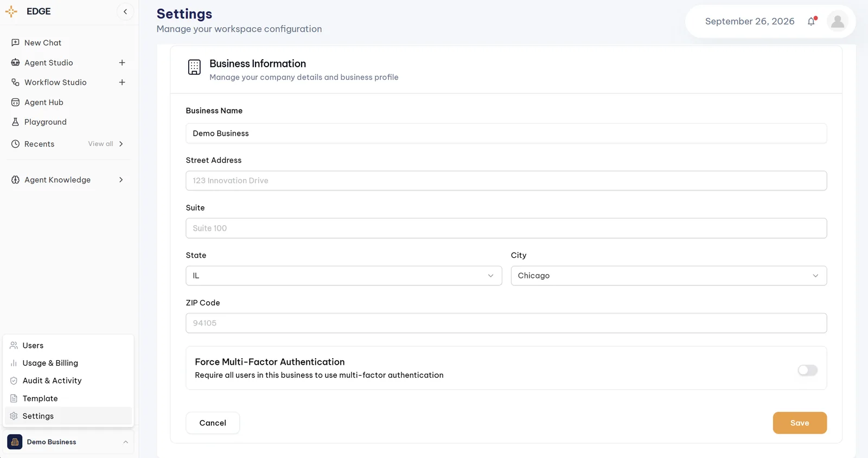Click the Playground flask icon

(x=15, y=122)
